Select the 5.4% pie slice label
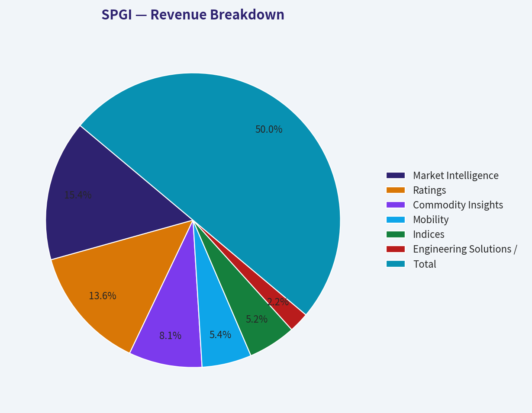Screen dimensions: 532x413 [x=220, y=335]
